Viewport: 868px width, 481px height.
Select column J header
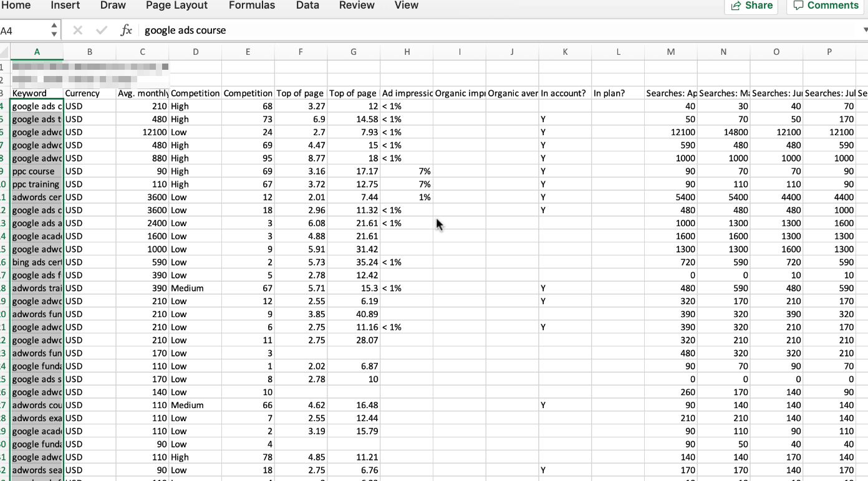[x=512, y=52]
